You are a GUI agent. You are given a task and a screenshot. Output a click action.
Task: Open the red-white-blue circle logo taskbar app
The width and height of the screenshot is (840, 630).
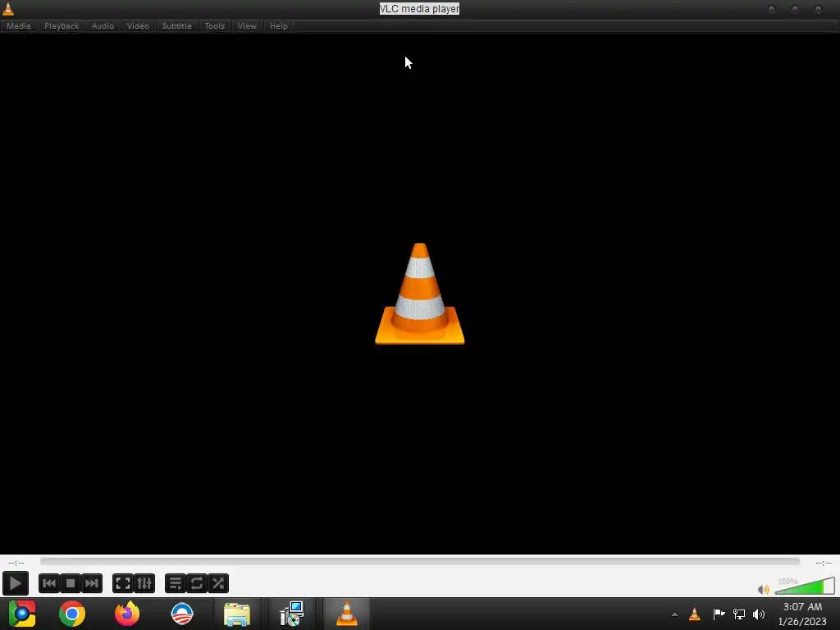[182, 614]
